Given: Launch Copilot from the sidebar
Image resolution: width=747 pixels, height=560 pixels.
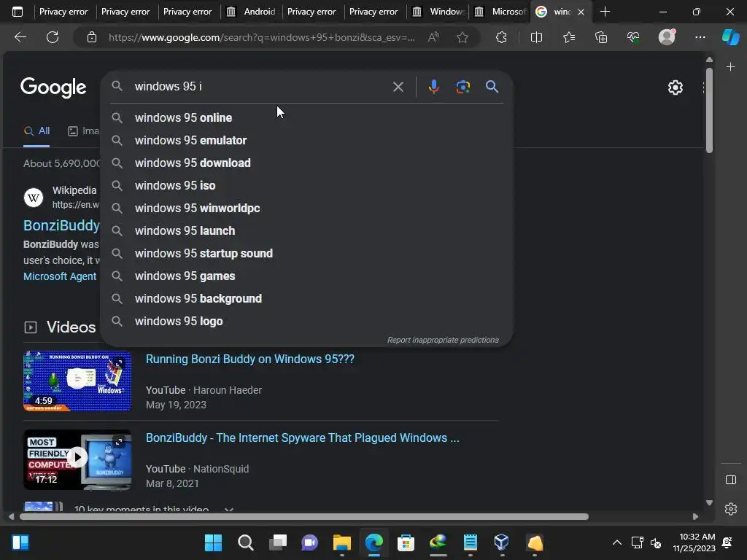Looking at the screenshot, I should pos(730,36).
